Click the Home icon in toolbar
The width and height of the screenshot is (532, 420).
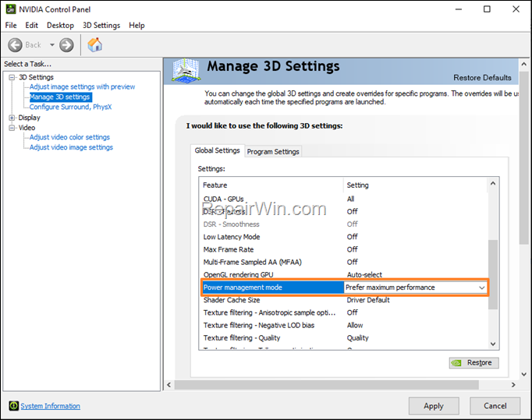tap(94, 44)
